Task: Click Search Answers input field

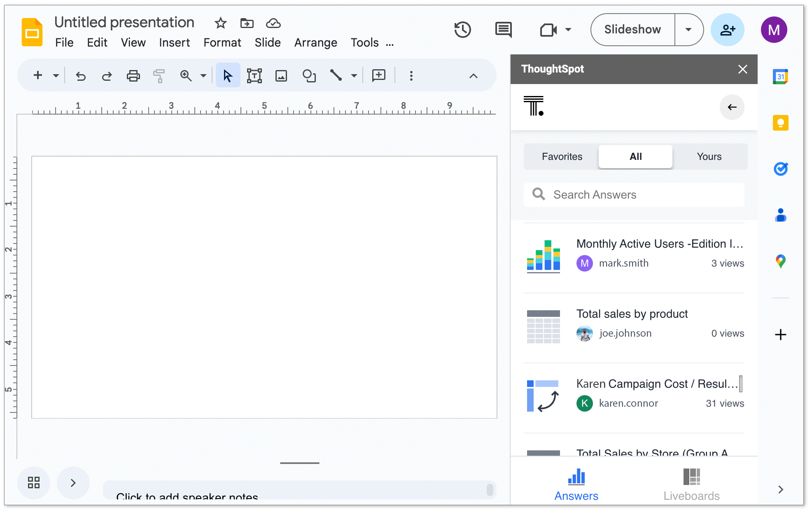Action: point(635,194)
